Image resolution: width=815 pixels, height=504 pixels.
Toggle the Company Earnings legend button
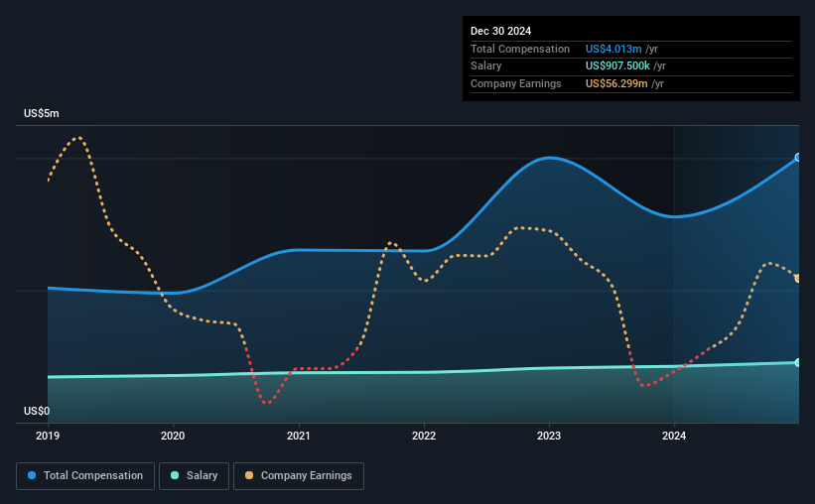point(299,476)
